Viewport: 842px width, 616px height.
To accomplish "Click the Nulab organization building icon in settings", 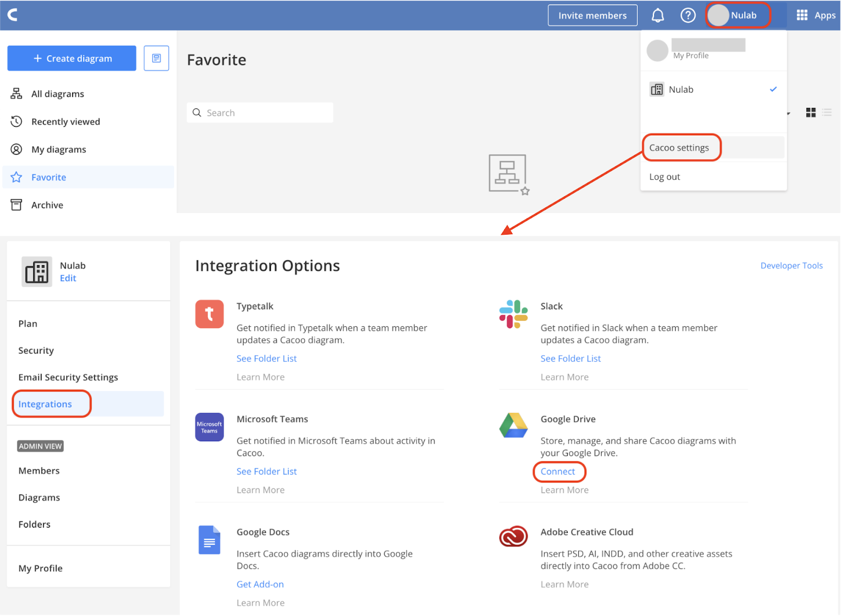I will (37, 272).
